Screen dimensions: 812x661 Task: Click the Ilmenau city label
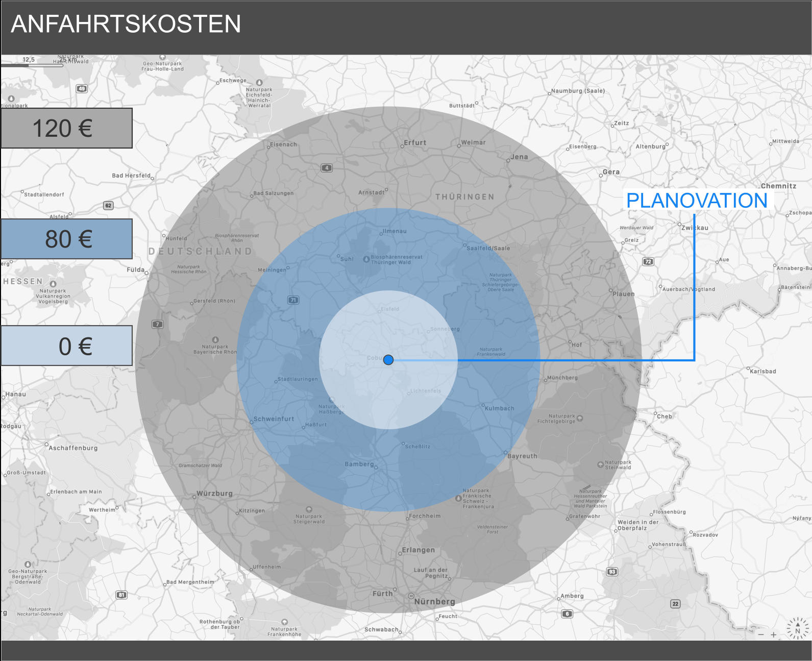395,231
